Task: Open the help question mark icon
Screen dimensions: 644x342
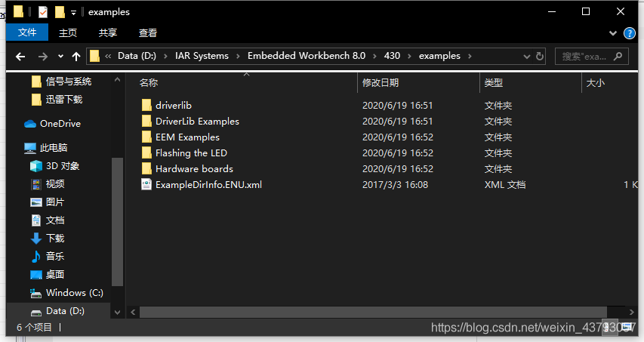Action: point(629,33)
